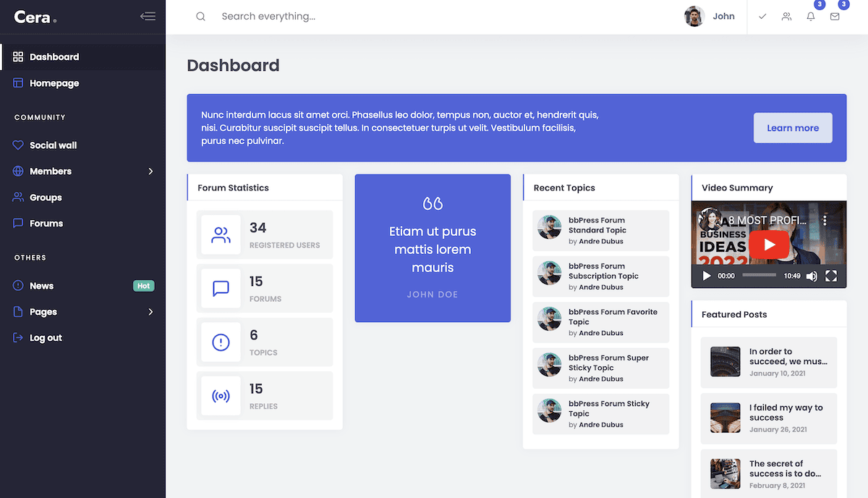Open notifications via the bell icon
Screen dimensions: 868x498
tap(810, 16)
